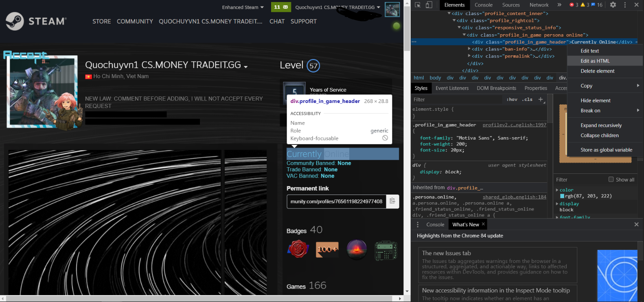The width and height of the screenshot is (644, 302).
Task: Expand the permalink div node
Action: (x=469, y=56)
